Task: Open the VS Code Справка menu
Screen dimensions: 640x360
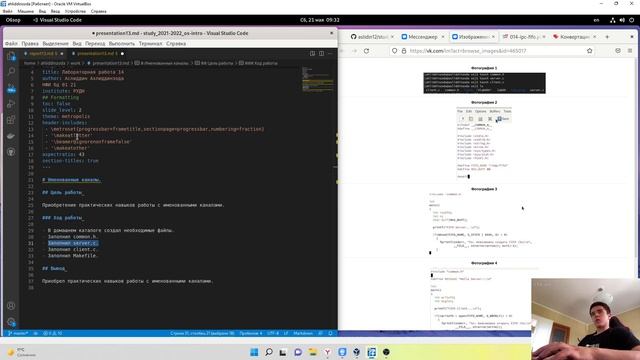Action: click(x=176, y=44)
